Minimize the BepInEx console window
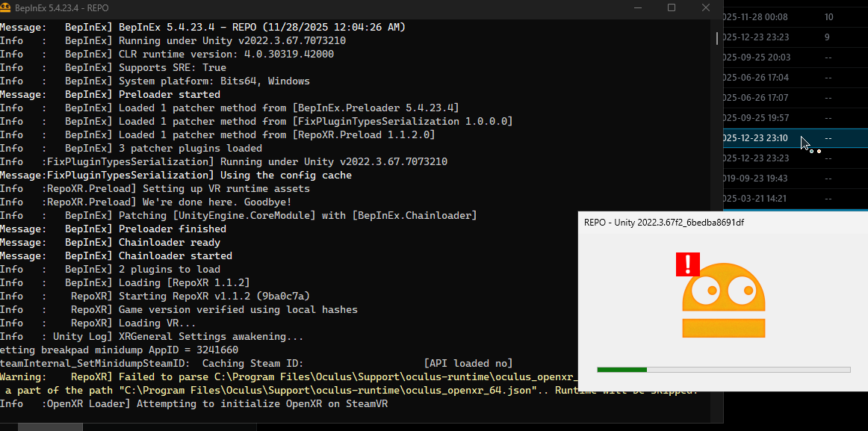 [x=636, y=7]
